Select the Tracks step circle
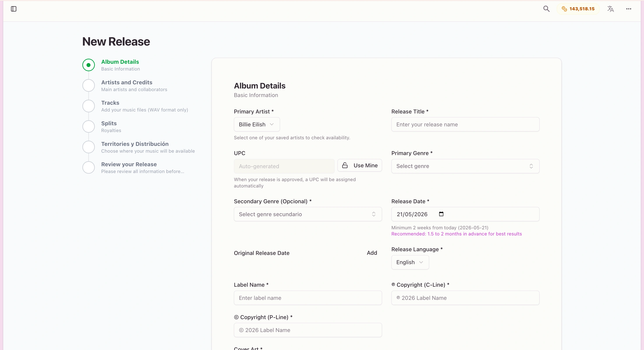 pos(88,106)
